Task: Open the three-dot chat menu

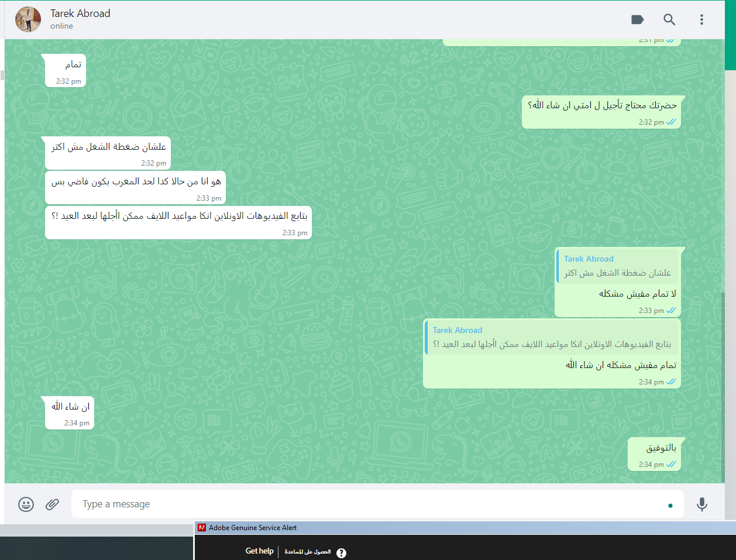Action: 701,20
